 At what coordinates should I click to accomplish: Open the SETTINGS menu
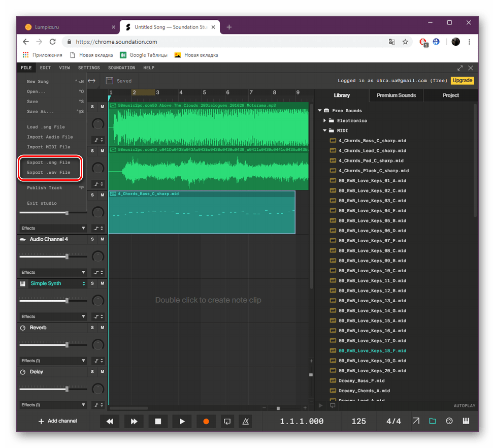click(x=88, y=68)
